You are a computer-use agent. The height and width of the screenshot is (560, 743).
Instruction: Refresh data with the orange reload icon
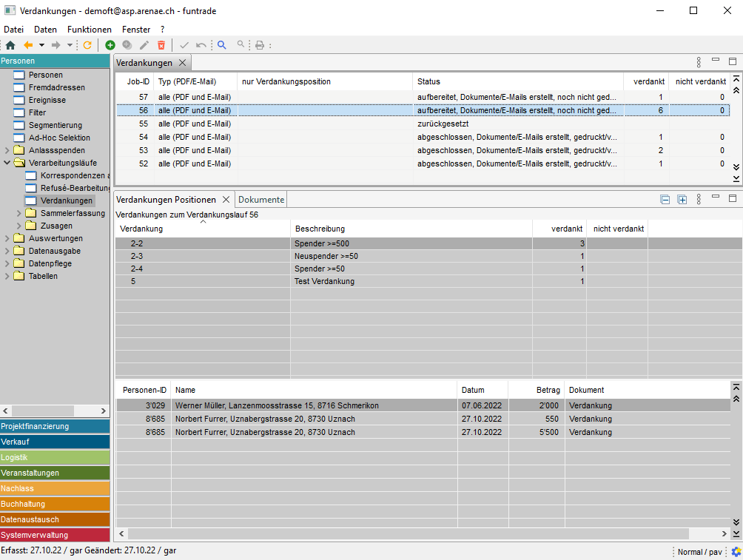87,45
